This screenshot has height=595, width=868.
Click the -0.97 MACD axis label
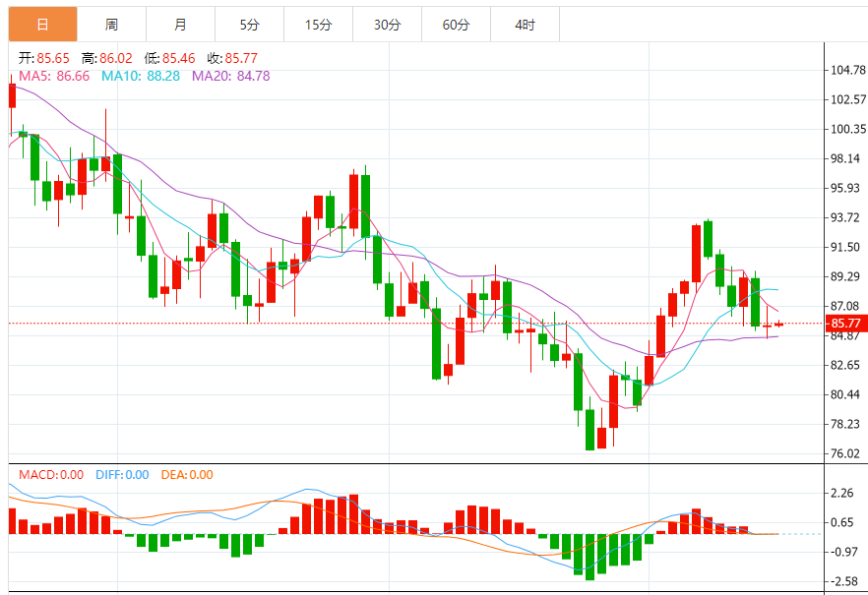pos(842,552)
